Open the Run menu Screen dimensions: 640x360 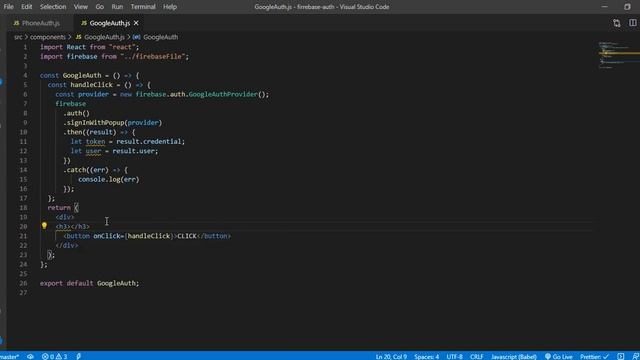coord(117,7)
